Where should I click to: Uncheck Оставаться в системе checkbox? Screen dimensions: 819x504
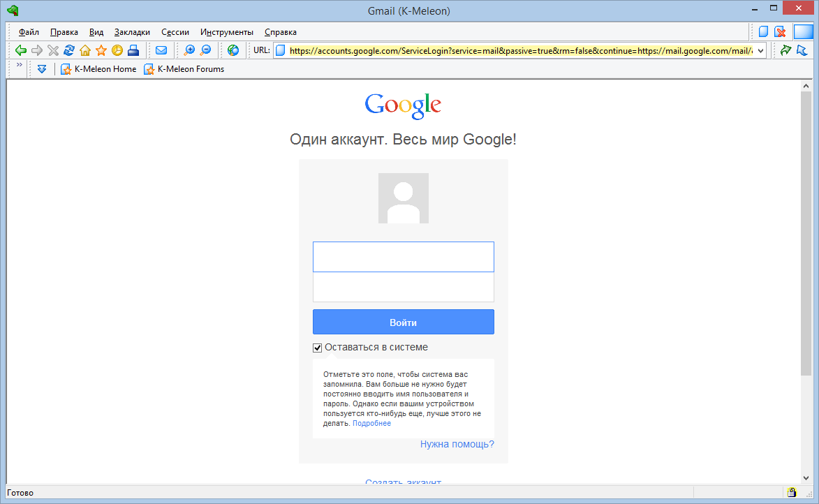pos(317,348)
